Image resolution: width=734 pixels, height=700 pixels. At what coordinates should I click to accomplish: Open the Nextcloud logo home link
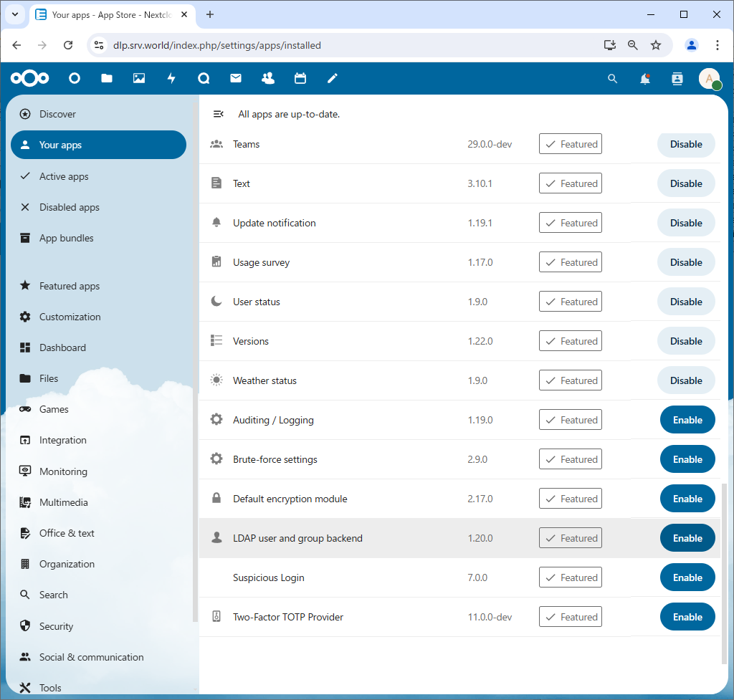click(29, 78)
